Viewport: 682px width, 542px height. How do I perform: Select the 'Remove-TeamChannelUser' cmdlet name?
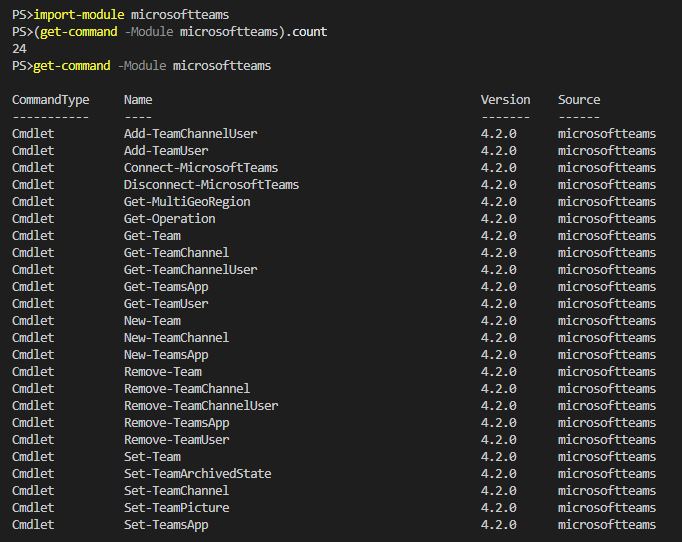click(201, 406)
